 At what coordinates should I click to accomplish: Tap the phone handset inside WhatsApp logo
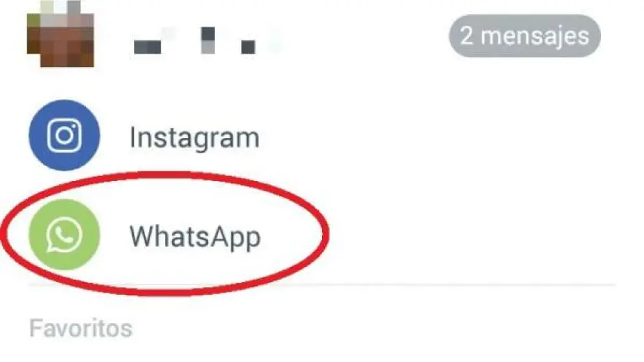pyautogui.click(x=64, y=235)
